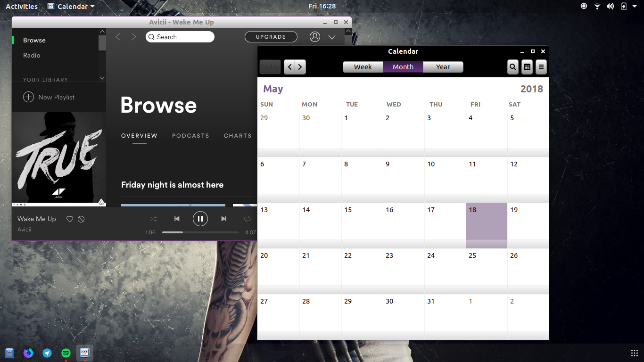Open the Calendar app menu in top bar
Screen dimensions: 644x362
pos(71,6)
